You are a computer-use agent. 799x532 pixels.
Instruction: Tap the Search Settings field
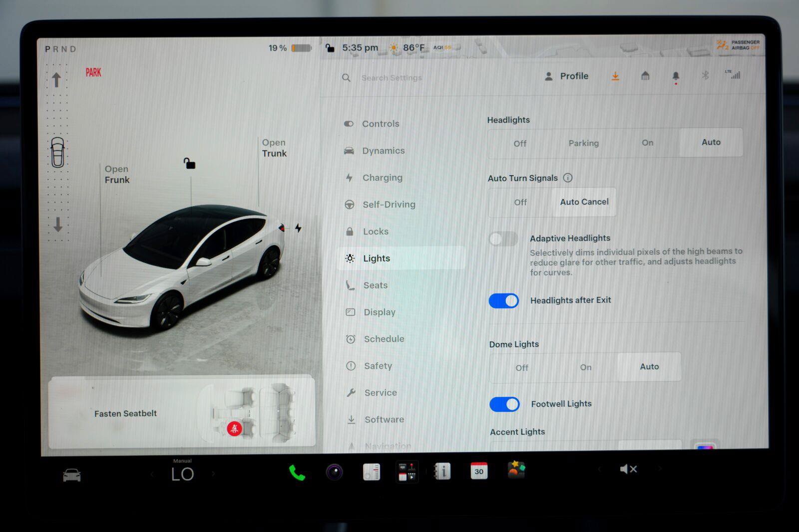392,78
